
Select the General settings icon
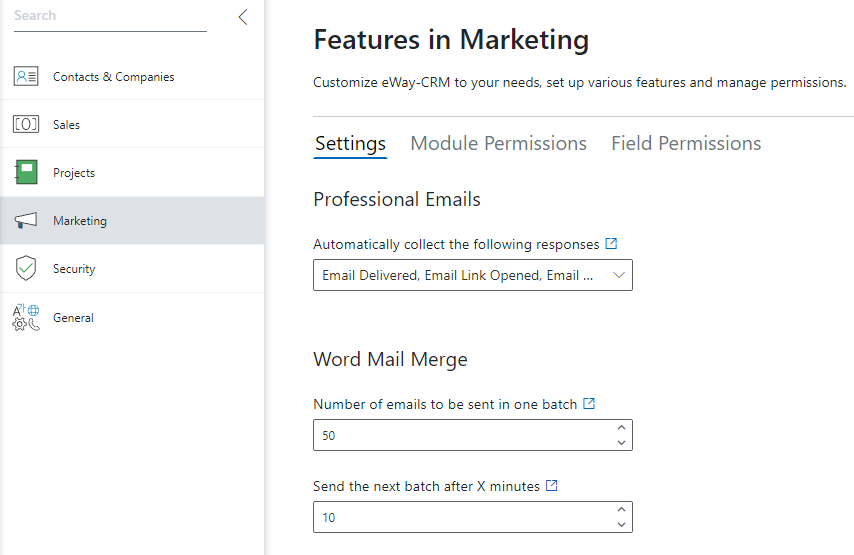click(26, 318)
